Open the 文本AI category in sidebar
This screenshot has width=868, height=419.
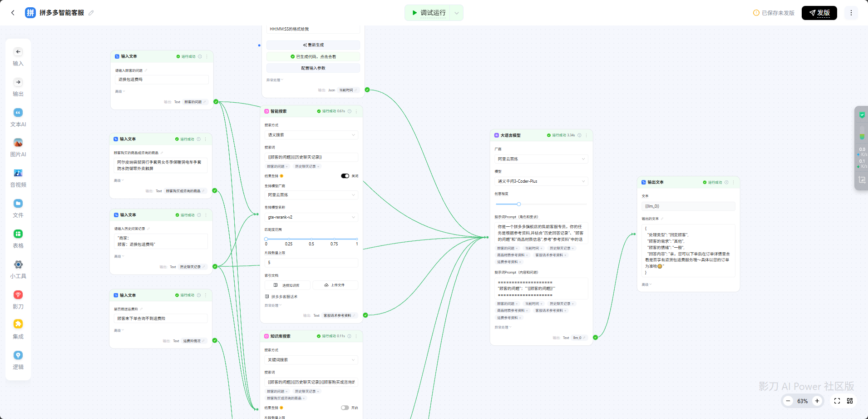[18, 118]
